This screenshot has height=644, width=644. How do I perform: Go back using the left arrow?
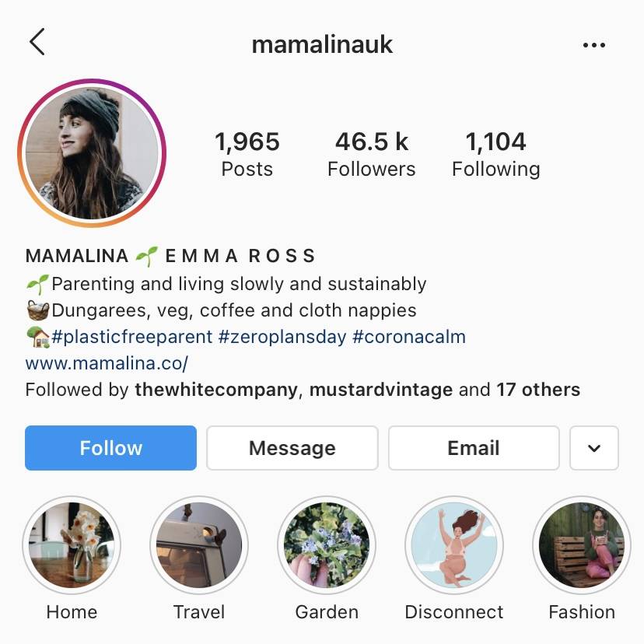tap(37, 42)
